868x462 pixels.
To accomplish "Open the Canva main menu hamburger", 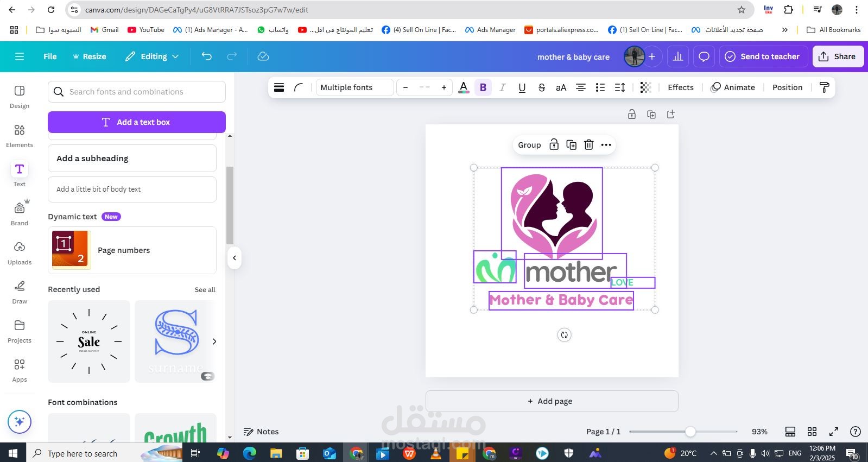I will coord(20,56).
